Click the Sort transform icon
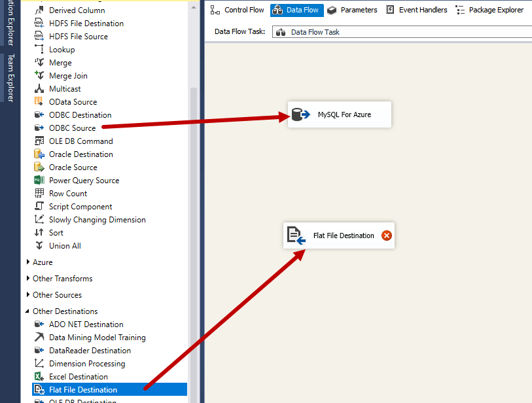This screenshot has width=532, height=403. pyautogui.click(x=39, y=232)
